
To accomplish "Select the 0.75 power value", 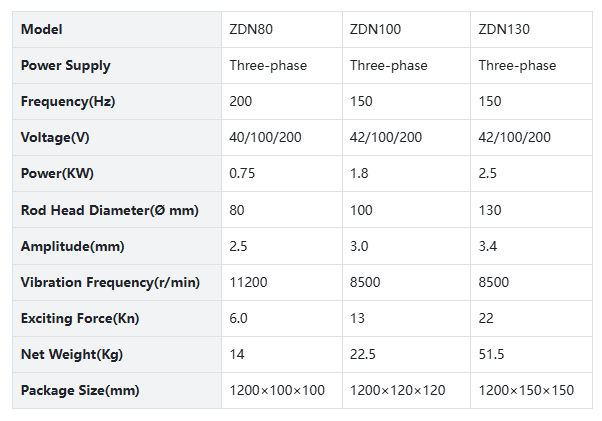I will coord(243,173).
